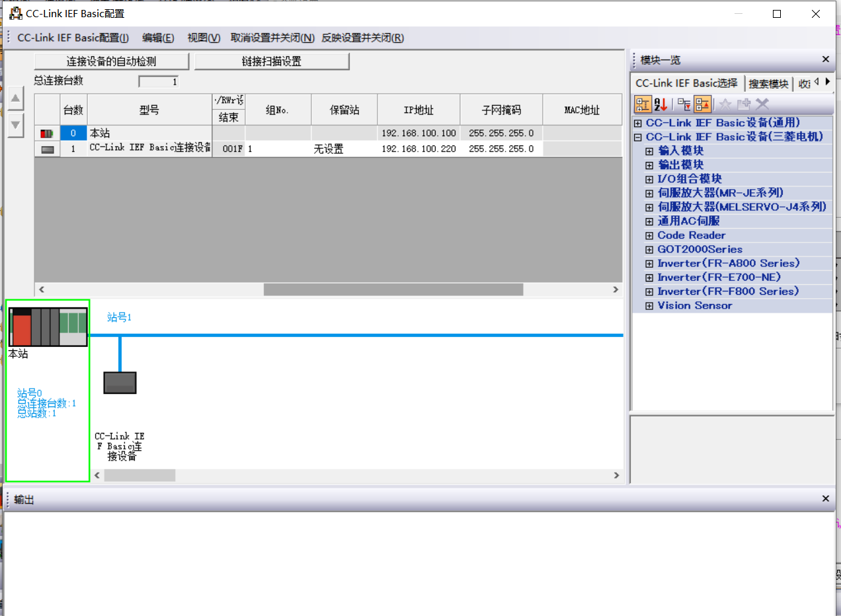Expand the 通用AC伺服 node
The height and width of the screenshot is (616, 841).
(649, 221)
